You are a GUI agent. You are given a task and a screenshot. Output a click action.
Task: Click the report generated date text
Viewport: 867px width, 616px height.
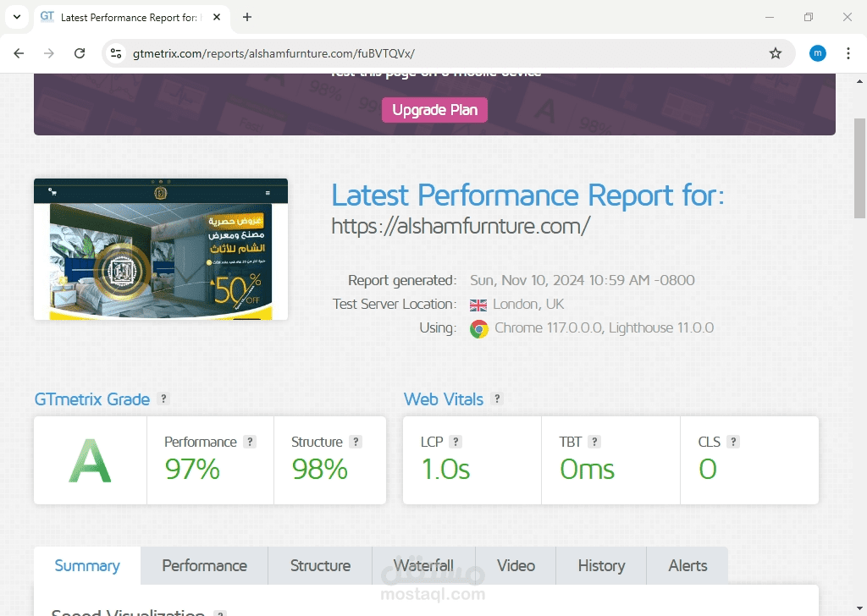[583, 280]
